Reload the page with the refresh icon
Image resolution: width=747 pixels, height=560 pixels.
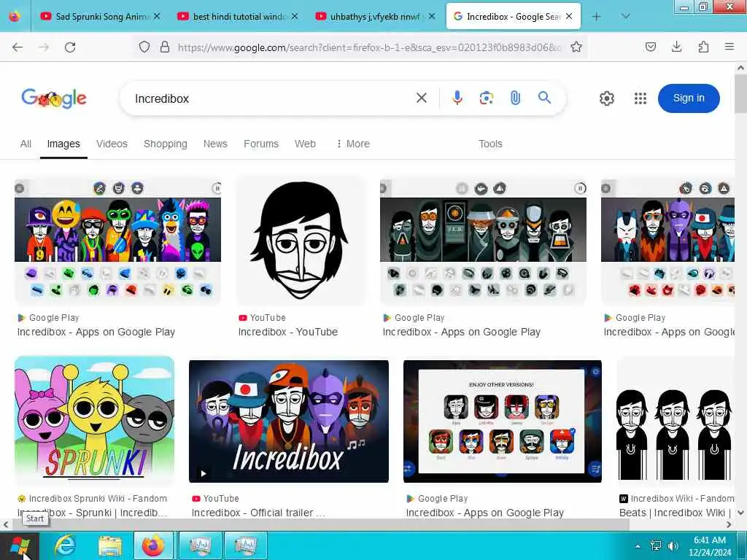[70, 47]
